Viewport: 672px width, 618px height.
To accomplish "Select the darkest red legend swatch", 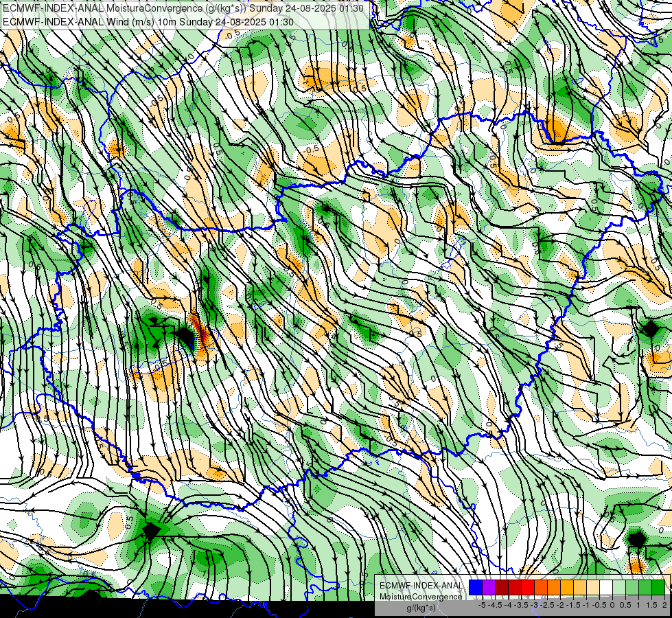I will pyautogui.click(x=502, y=587).
